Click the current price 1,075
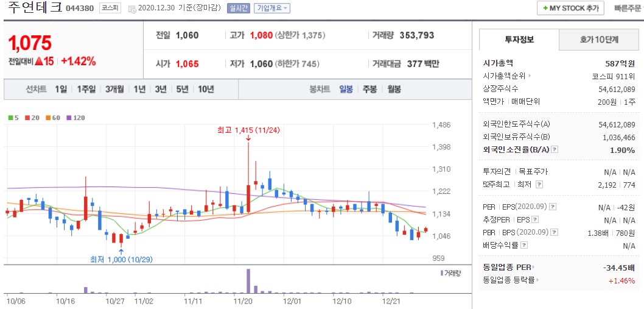The width and height of the screenshot is (644, 309). [30, 43]
